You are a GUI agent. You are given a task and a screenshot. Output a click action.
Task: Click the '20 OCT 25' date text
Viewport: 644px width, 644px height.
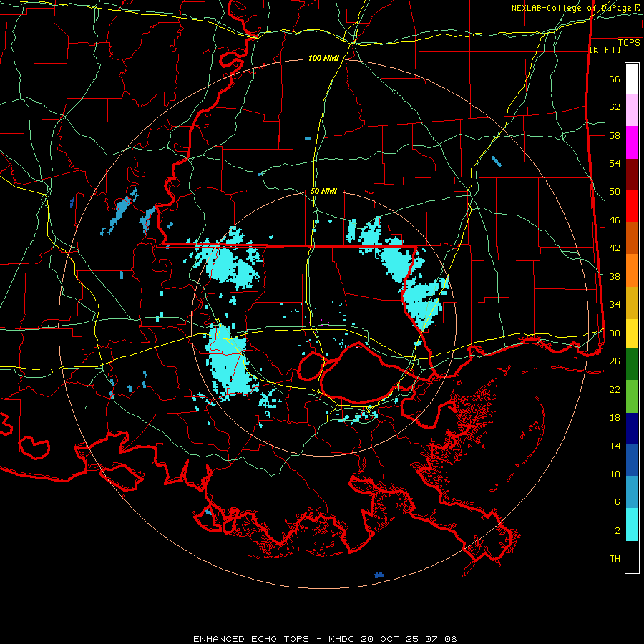click(391, 639)
